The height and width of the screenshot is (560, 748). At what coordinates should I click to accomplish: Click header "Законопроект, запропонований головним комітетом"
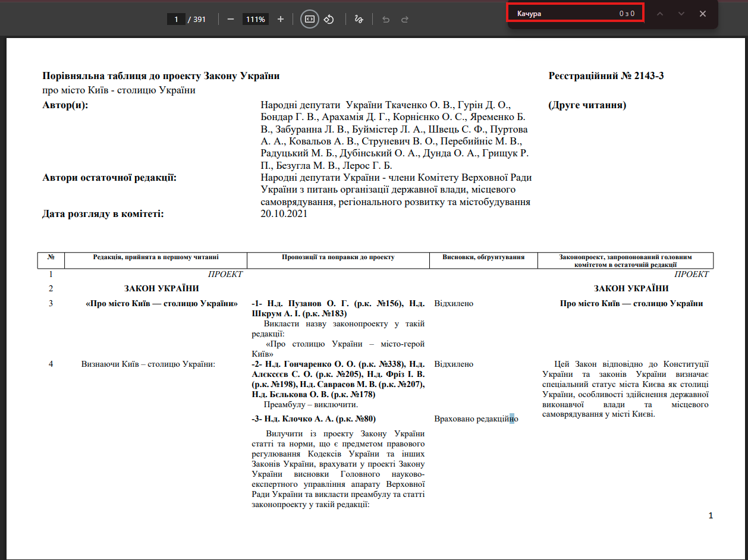[x=626, y=261]
